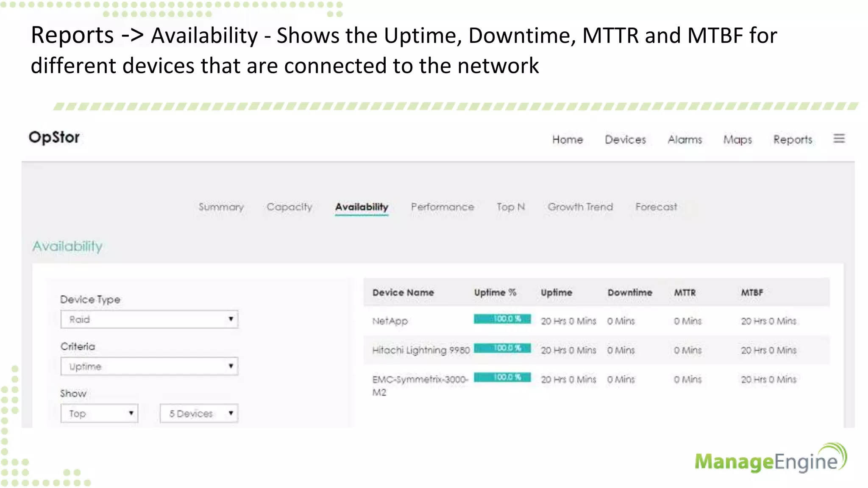The image size is (868, 488).
Task: Click EMC-Symmetrix's 100.0 % uptime bar
Action: pos(502,377)
